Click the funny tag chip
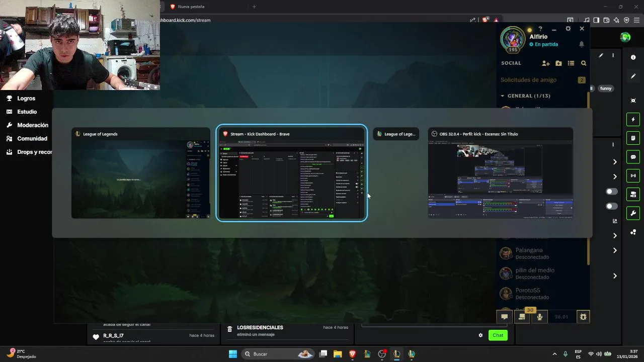This screenshot has height=362, width=644. tap(606, 88)
